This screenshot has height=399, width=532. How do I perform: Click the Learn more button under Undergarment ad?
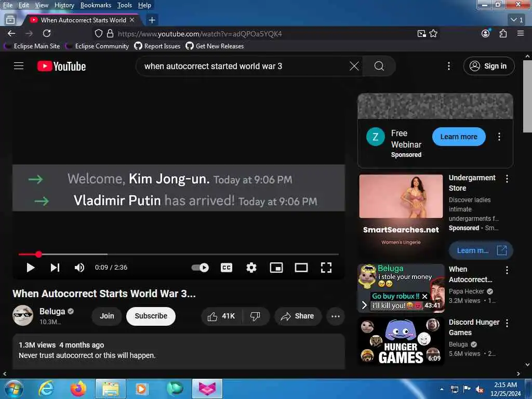[481, 250]
